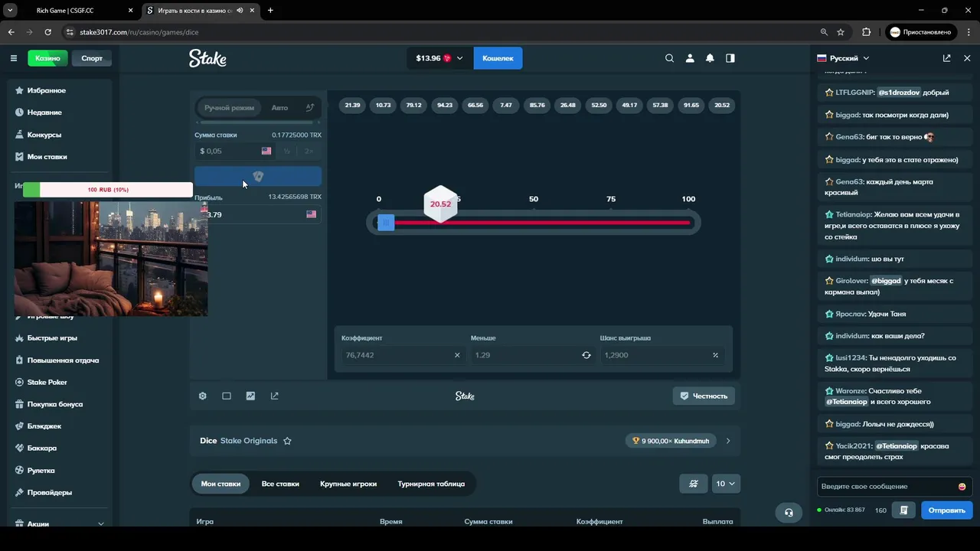Toggle ghost mode for bets list
The width and height of the screenshot is (980, 551).
(694, 484)
